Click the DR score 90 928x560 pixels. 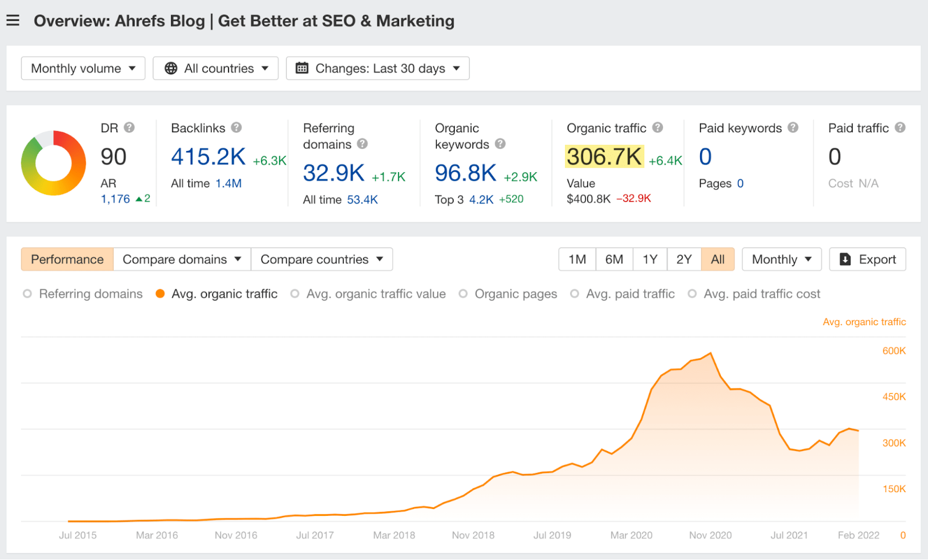(114, 157)
